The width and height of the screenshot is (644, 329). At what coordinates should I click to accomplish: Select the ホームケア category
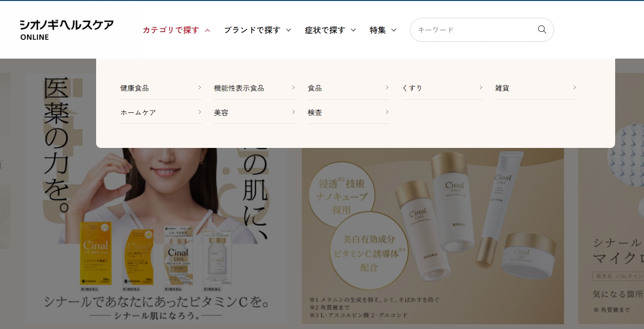[x=161, y=112]
